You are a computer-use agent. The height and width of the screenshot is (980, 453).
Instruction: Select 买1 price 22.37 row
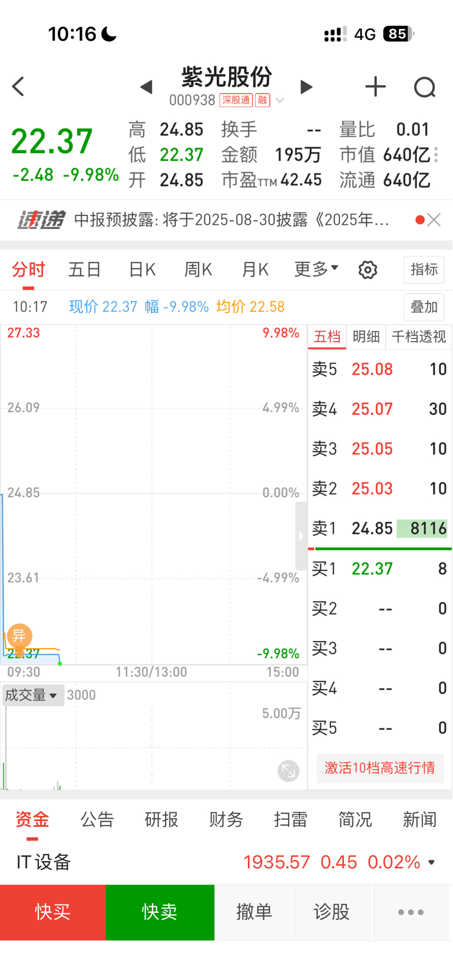(380, 569)
